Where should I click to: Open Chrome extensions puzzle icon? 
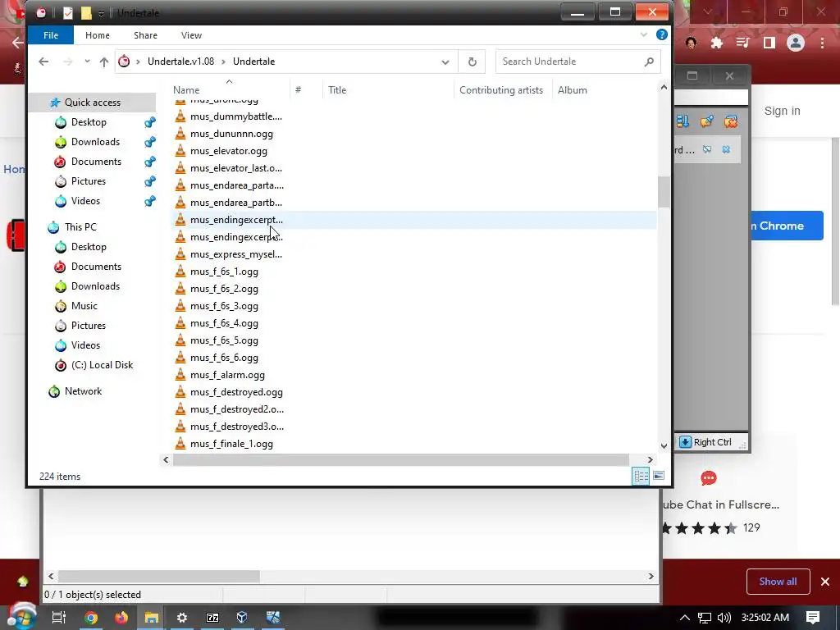(717, 43)
